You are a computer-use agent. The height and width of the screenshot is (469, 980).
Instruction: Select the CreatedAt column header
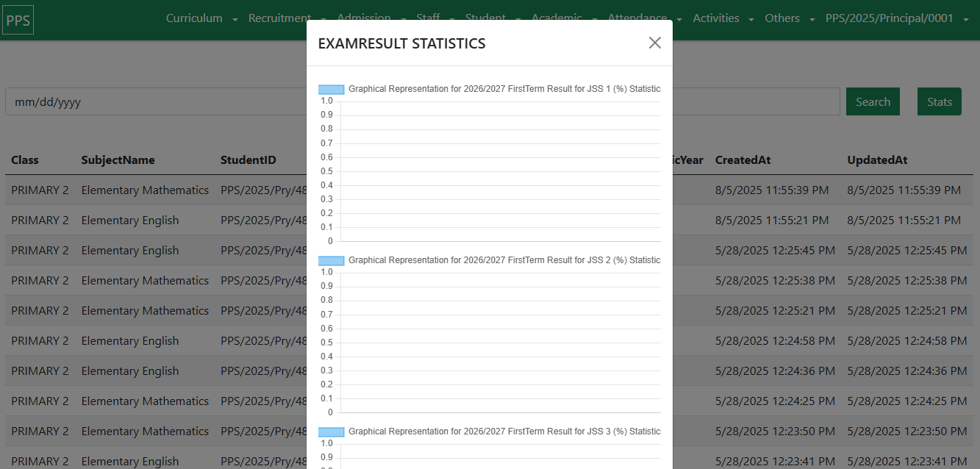[743, 160]
